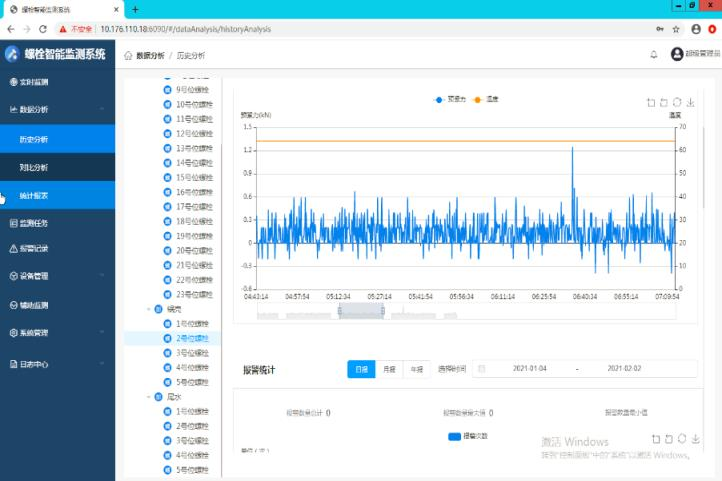Click the 实时监测 globe icon
The width and height of the screenshot is (722, 481).
click(13, 82)
